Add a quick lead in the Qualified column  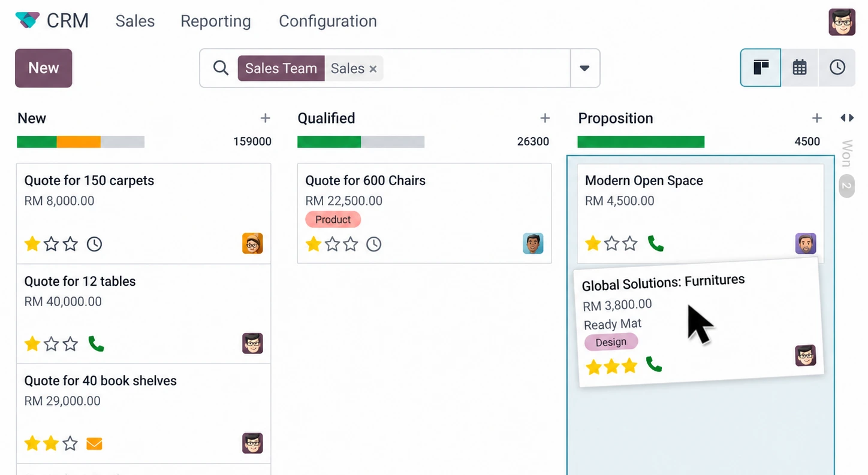[544, 119]
